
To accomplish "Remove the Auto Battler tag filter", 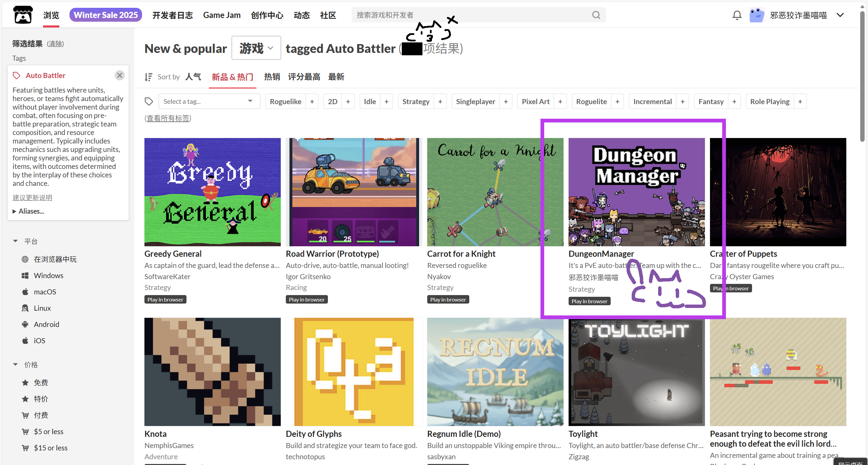I will [x=119, y=75].
